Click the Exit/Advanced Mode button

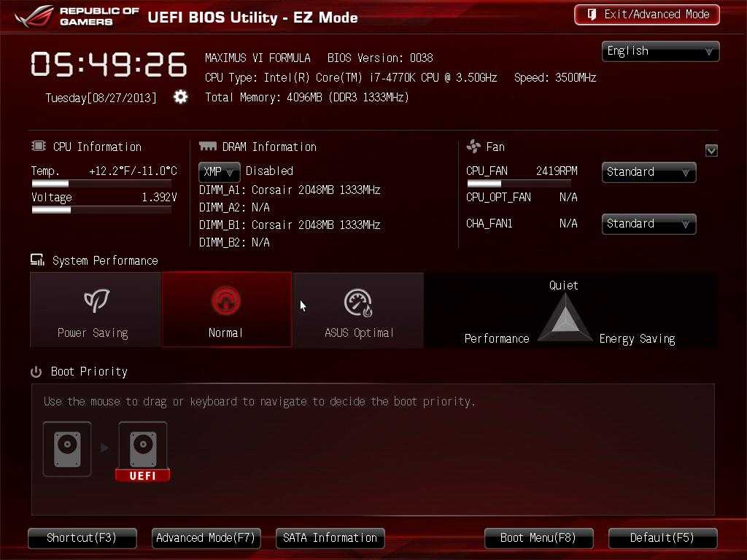click(x=647, y=15)
